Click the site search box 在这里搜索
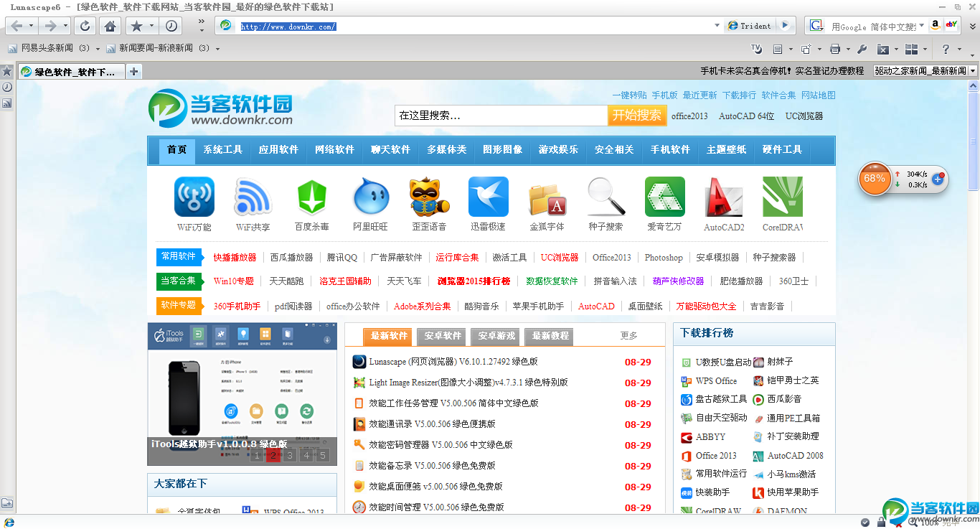Viewport: 980px width, 529px height. click(x=501, y=116)
